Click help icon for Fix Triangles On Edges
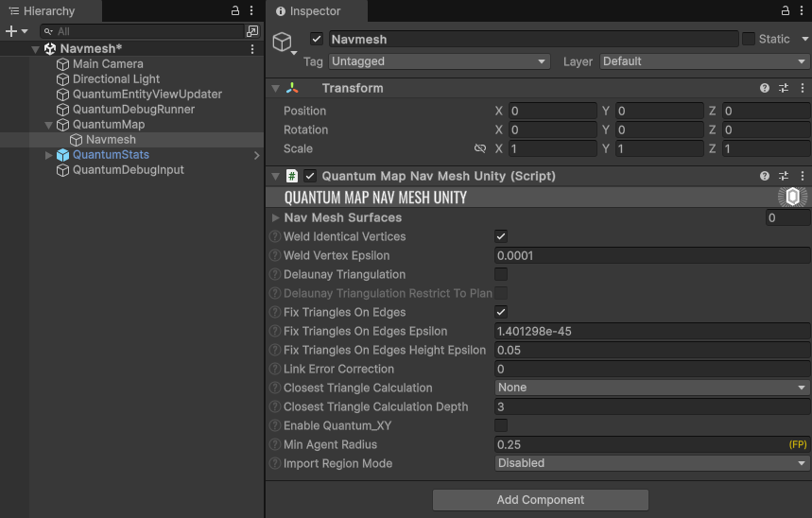 click(275, 312)
